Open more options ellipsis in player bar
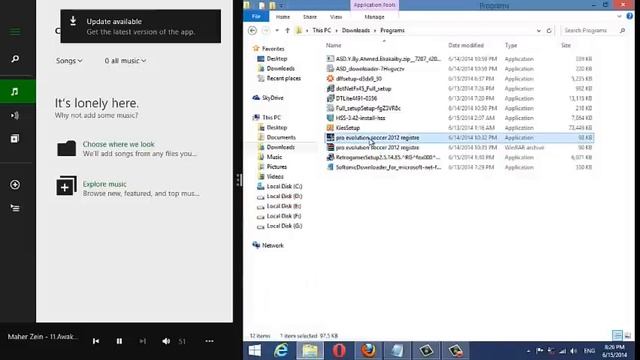This screenshot has width=640, height=360. point(209,341)
